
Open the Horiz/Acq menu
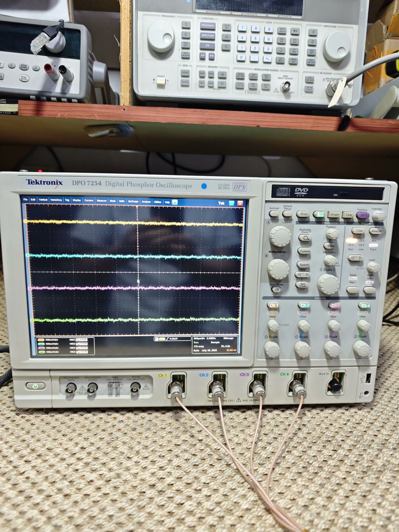[x=56, y=200]
